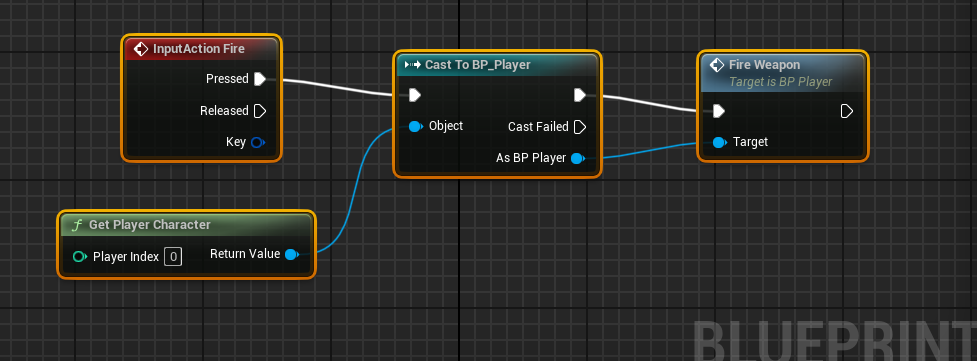977x361 pixels.
Task: Select the Get Player Character node title
Action: 150,224
